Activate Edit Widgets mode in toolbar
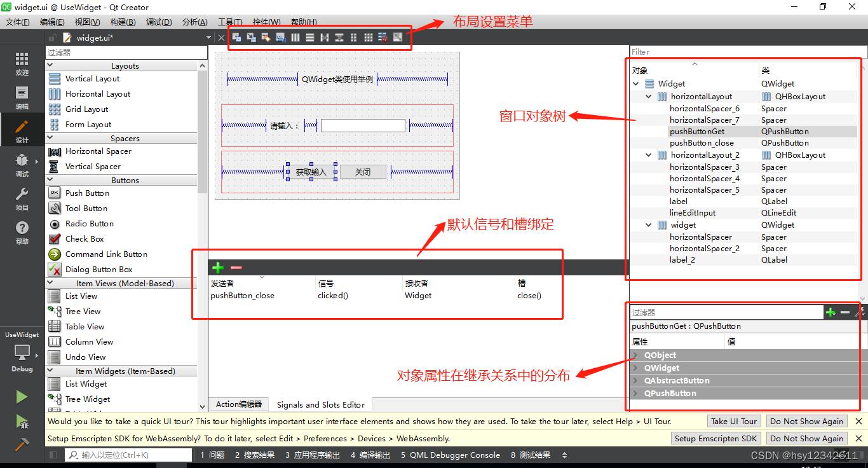This screenshot has width=868, height=468. click(236, 38)
